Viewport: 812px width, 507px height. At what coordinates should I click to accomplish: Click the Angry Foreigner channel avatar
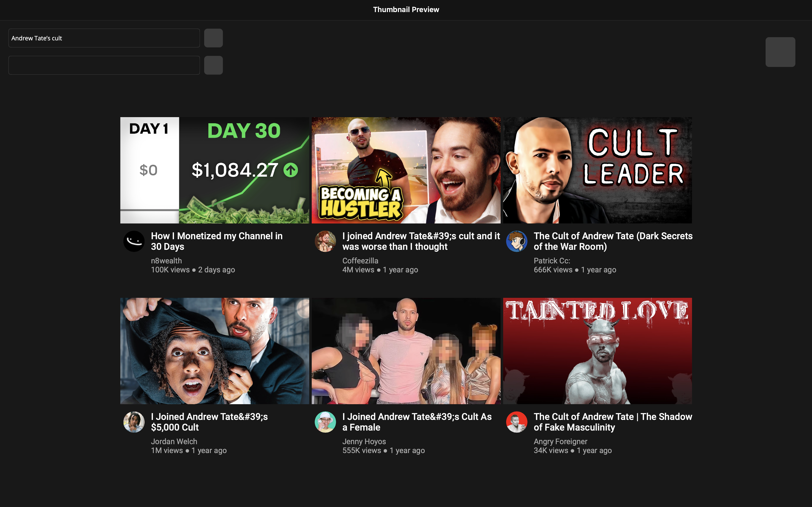(x=516, y=422)
